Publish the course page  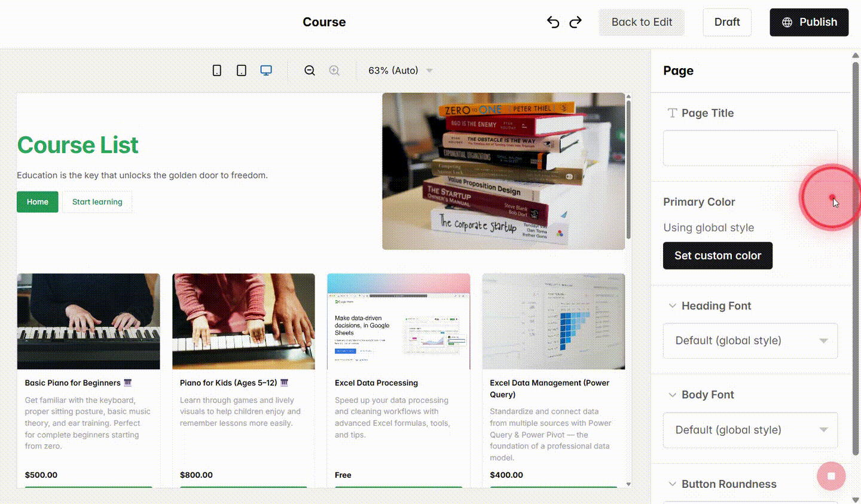point(809,22)
